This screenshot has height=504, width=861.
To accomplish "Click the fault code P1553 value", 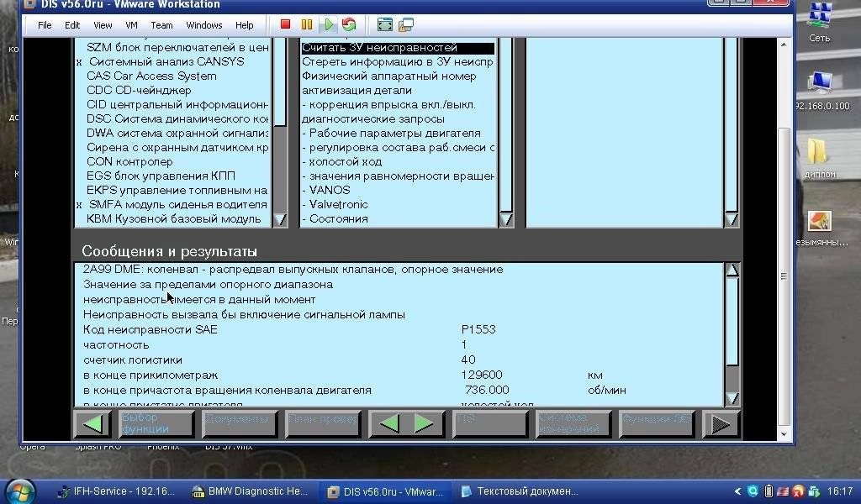I will tap(478, 329).
